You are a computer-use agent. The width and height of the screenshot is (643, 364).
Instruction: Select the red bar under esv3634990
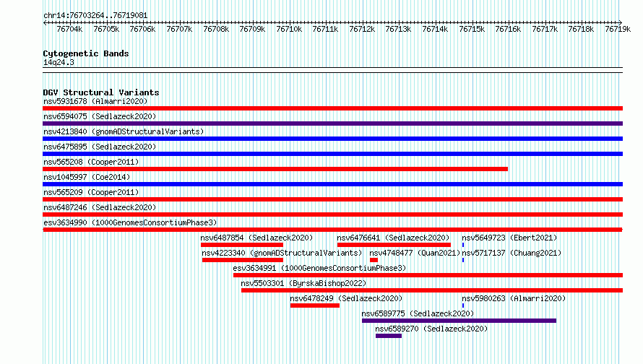[x=332, y=230]
